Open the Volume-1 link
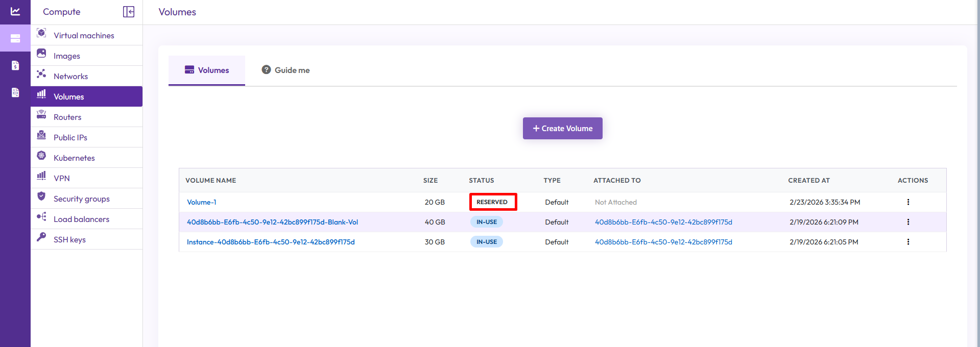This screenshot has height=347, width=980. click(x=202, y=202)
